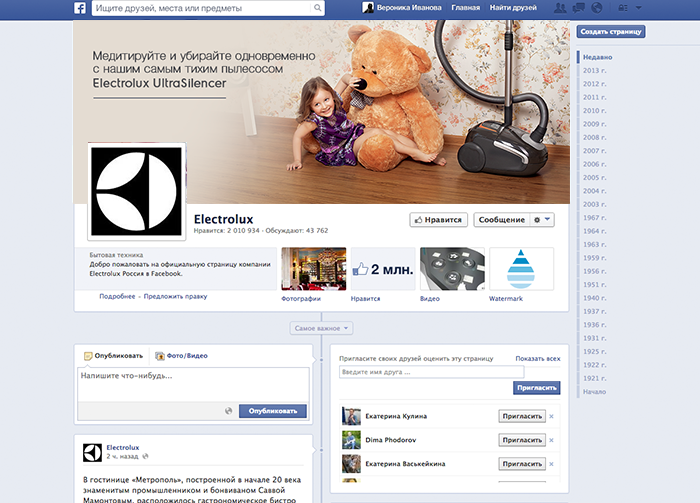This screenshot has width=700, height=503.
Task: Expand the Самое важное dropdown
Action: [321, 328]
